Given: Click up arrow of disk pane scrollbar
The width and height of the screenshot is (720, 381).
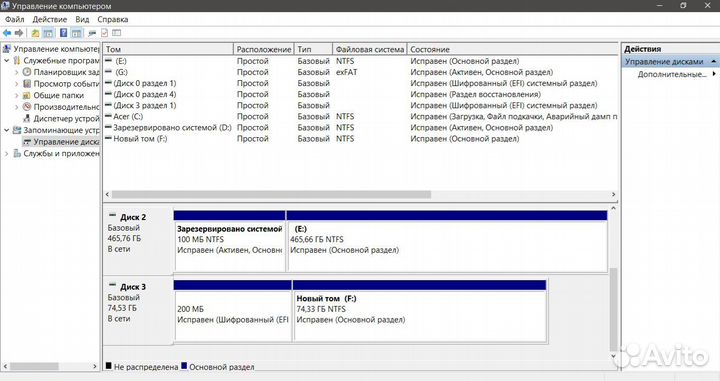Looking at the screenshot, I should 613,208.
